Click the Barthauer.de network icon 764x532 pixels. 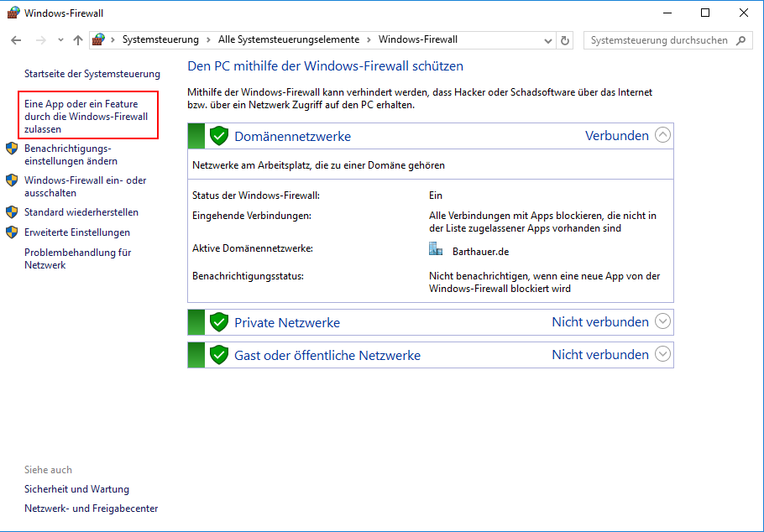click(436, 249)
